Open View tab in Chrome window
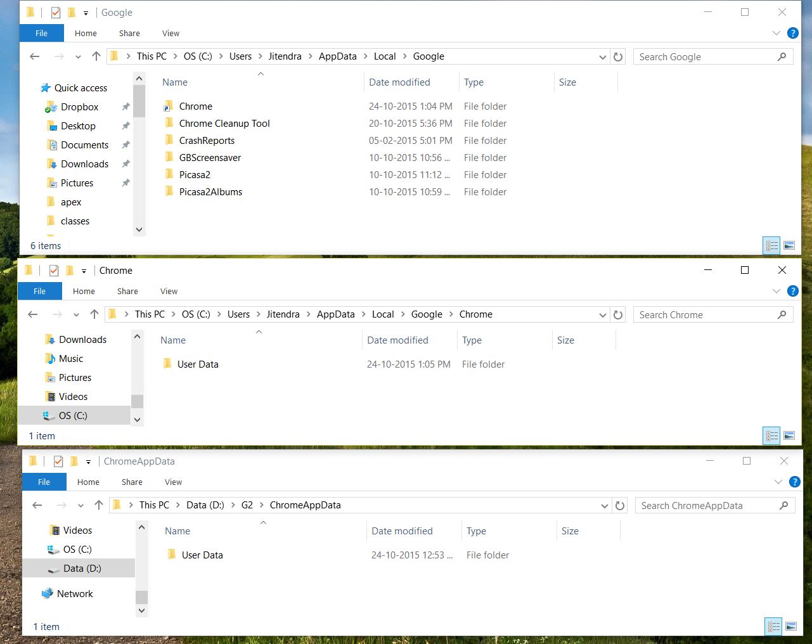 [169, 292]
